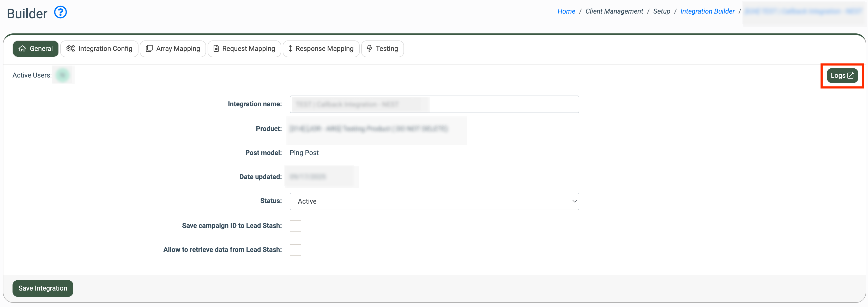Click the chevron arrow of Status select
Image resolution: width=868 pixels, height=307 pixels.
tap(575, 202)
